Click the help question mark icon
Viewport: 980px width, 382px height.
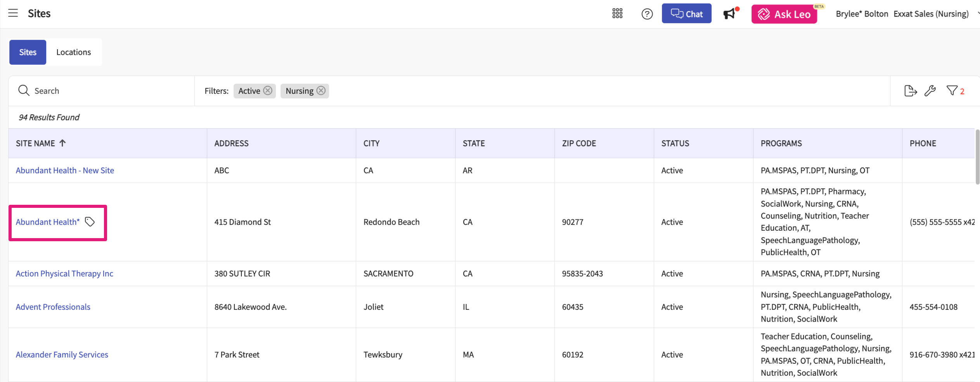click(x=647, y=14)
